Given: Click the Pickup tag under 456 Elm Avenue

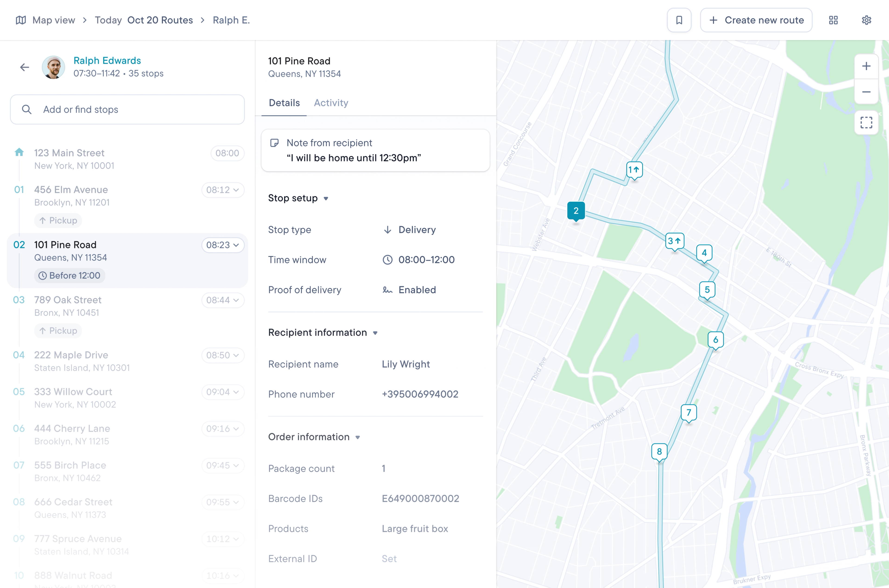Looking at the screenshot, I should point(58,220).
